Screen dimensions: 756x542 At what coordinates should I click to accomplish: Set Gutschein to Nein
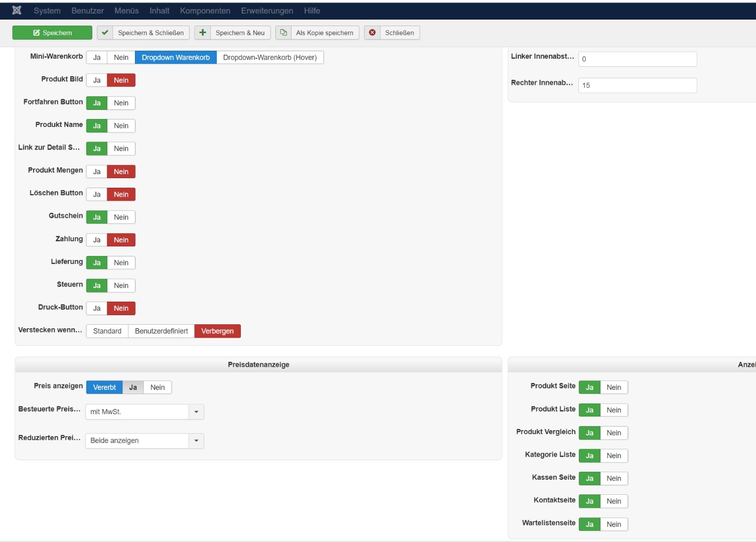tap(121, 217)
